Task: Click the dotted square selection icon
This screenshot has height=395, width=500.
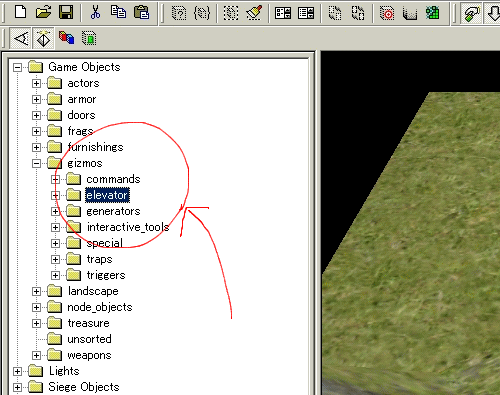Action: (x=231, y=13)
